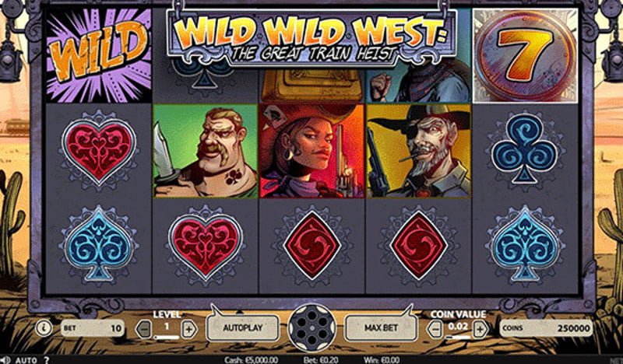Raise coin value with plus button
This screenshot has height=364, width=623.
480,329
